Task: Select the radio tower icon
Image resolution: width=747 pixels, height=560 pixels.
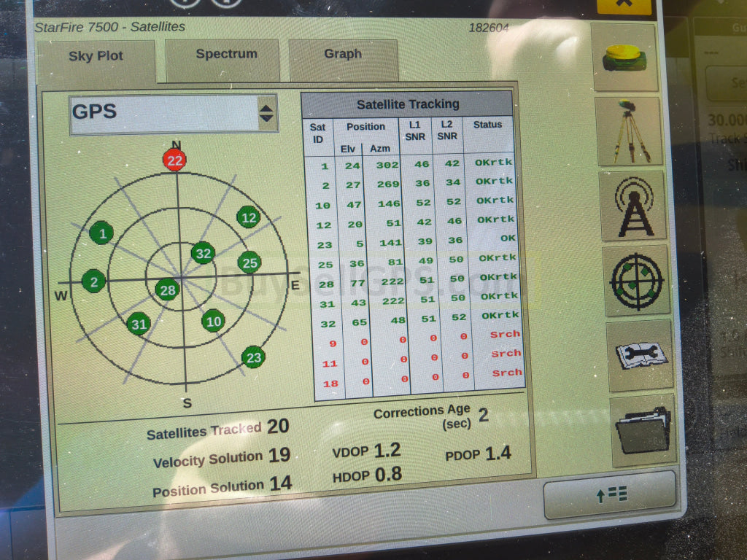Action: [x=634, y=206]
